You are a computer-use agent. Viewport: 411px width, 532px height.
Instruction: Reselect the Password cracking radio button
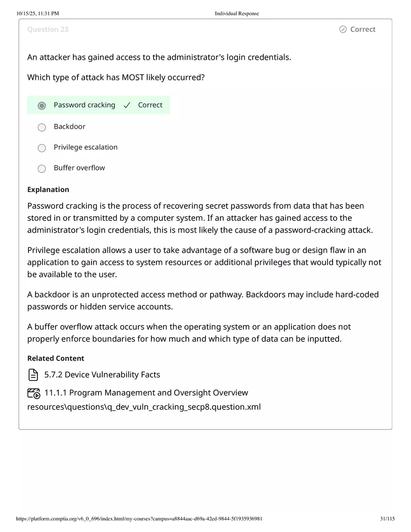coord(42,106)
